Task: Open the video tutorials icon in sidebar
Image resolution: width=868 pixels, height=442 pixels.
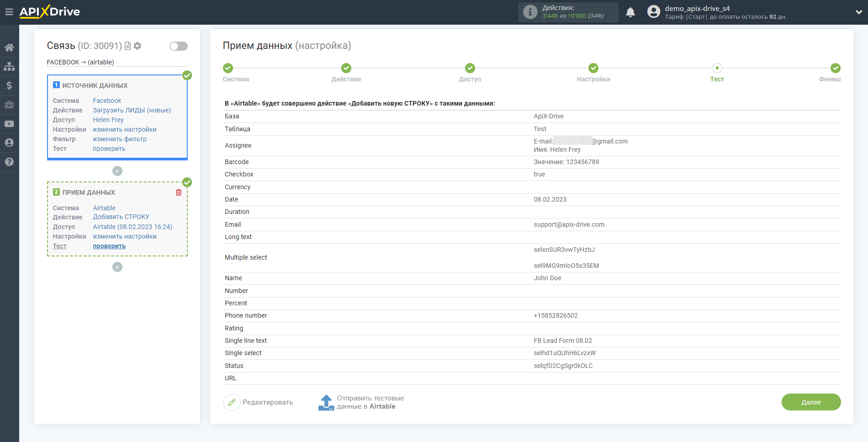Action: (x=9, y=124)
